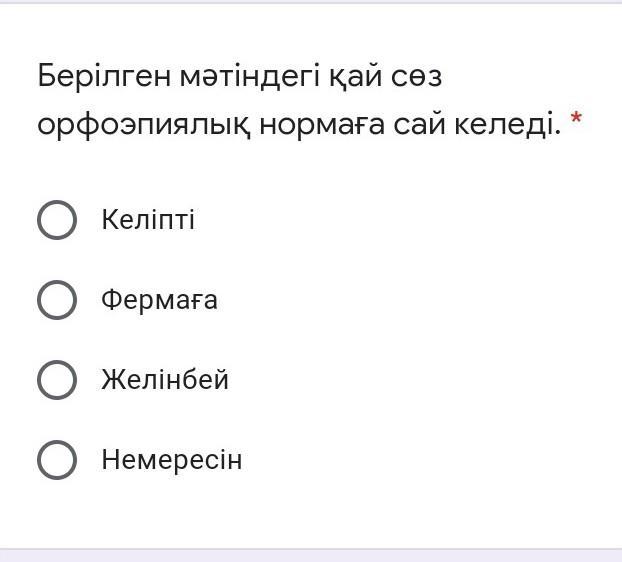This screenshot has width=622, height=562.
Task: Click the lavender strip below the question card
Action: click(x=311, y=555)
